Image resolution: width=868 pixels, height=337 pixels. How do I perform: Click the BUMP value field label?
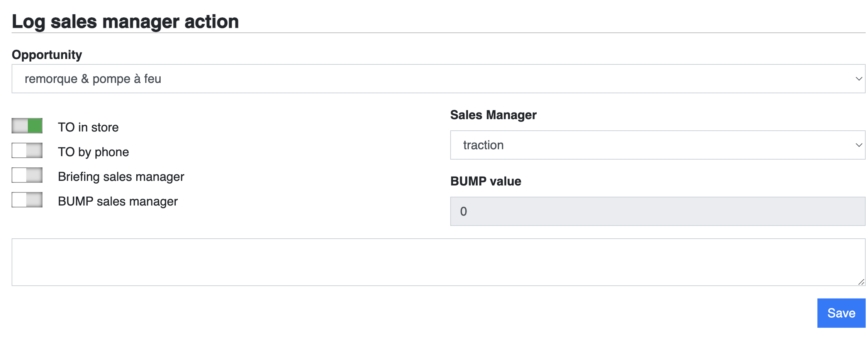click(486, 181)
